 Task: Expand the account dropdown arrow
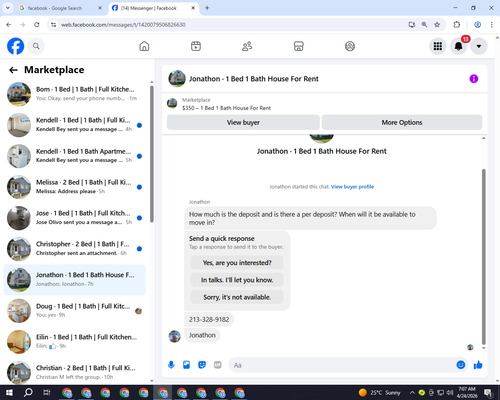point(479,46)
